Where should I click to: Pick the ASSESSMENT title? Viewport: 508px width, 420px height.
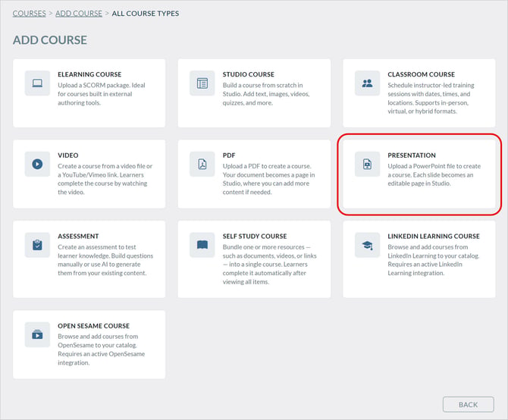click(78, 236)
